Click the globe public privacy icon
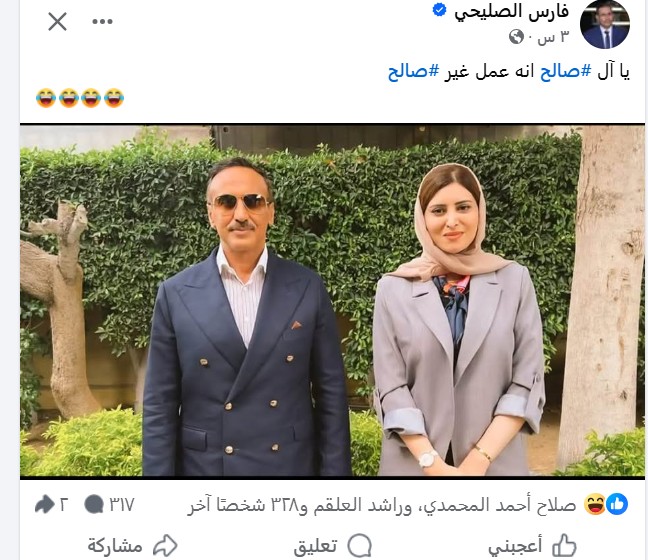This screenshot has width=648, height=560. (x=516, y=37)
